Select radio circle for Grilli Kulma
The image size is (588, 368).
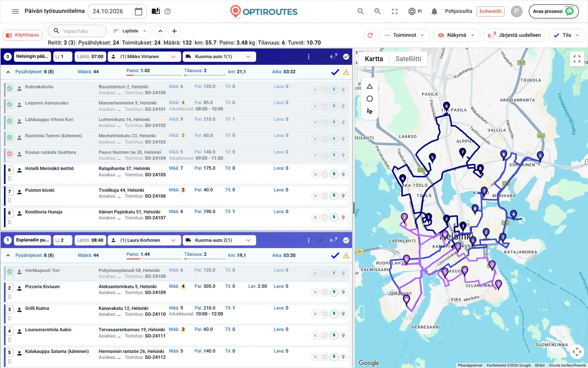[325, 314]
